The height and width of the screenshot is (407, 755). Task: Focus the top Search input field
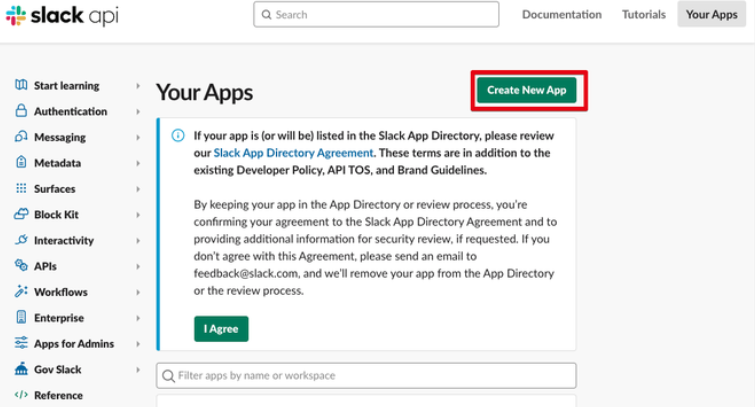(x=376, y=14)
